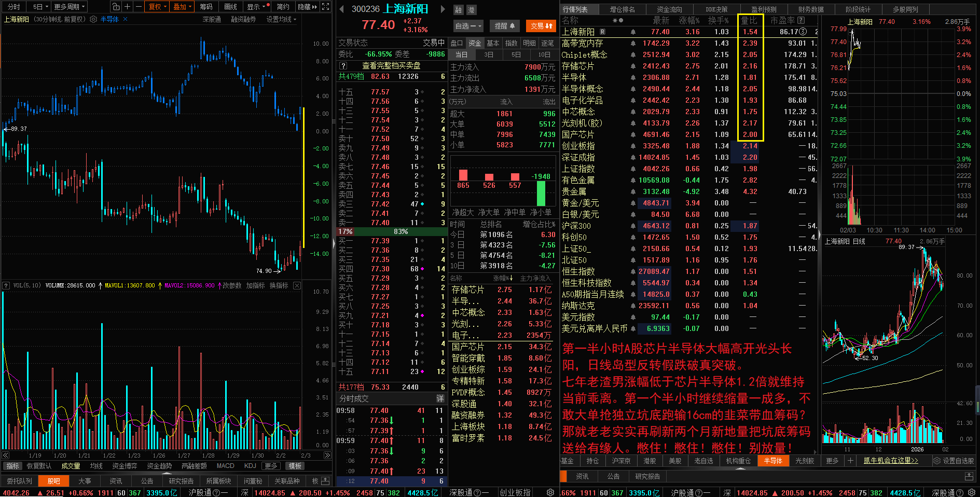The width and height of the screenshot is (980, 497).
Task: Click the volume indicator help icon
Action: 6,285
